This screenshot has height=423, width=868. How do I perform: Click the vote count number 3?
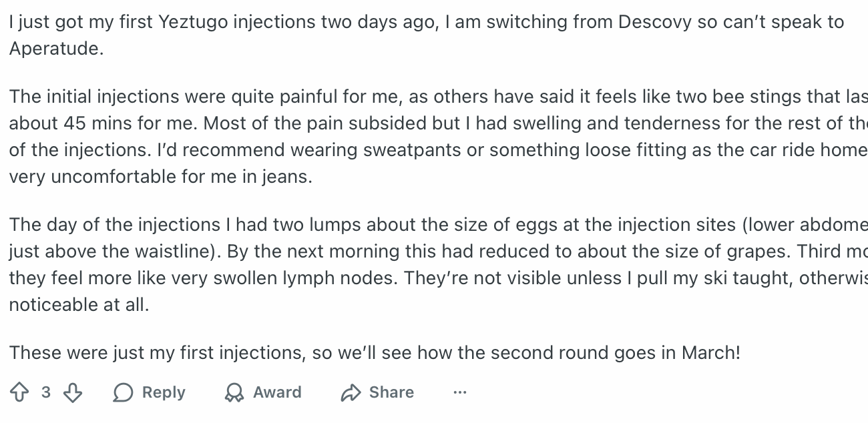pos(45,392)
